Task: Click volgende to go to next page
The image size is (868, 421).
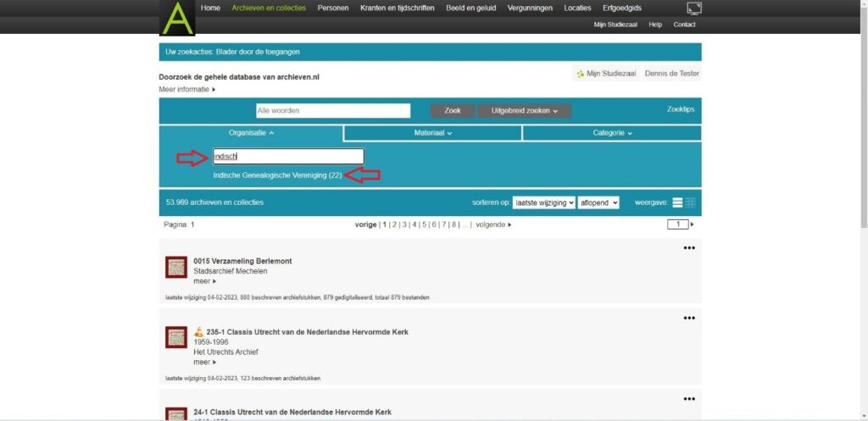Action: tap(493, 225)
